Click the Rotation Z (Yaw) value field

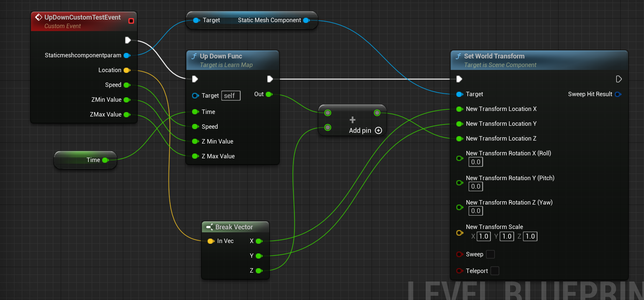click(476, 211)
